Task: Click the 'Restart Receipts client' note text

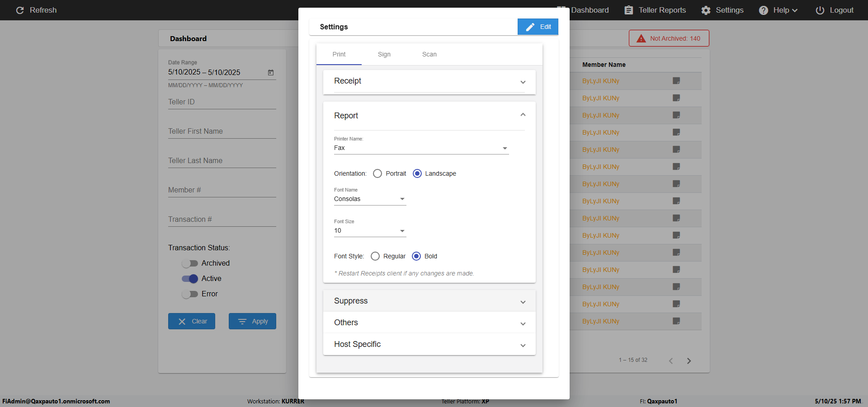Action: pyautogui.click(x=404, y=273)
